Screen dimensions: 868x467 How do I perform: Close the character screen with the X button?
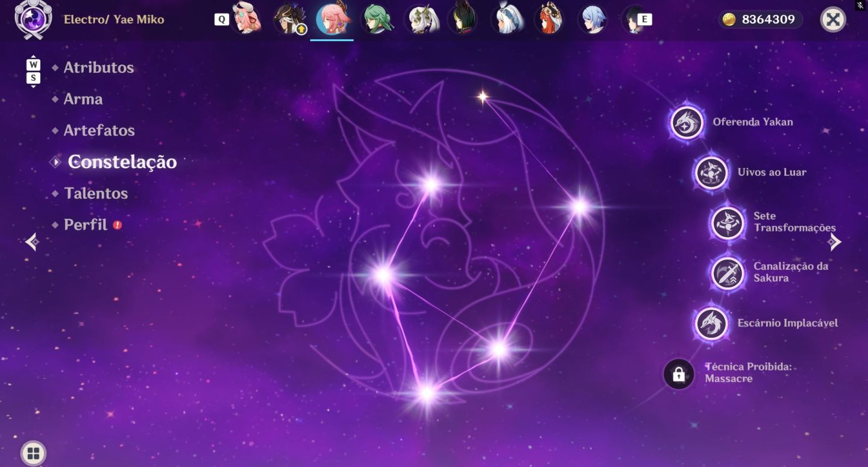833,20
